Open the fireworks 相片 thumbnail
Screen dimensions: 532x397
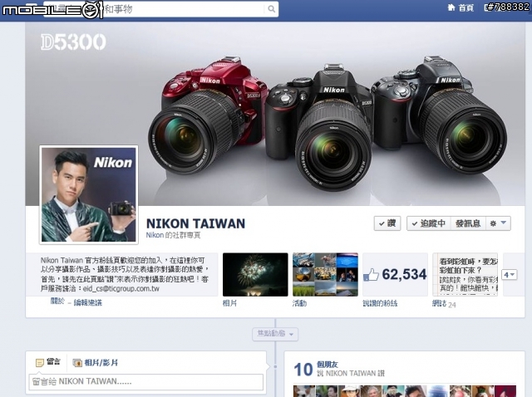point(255,275)
